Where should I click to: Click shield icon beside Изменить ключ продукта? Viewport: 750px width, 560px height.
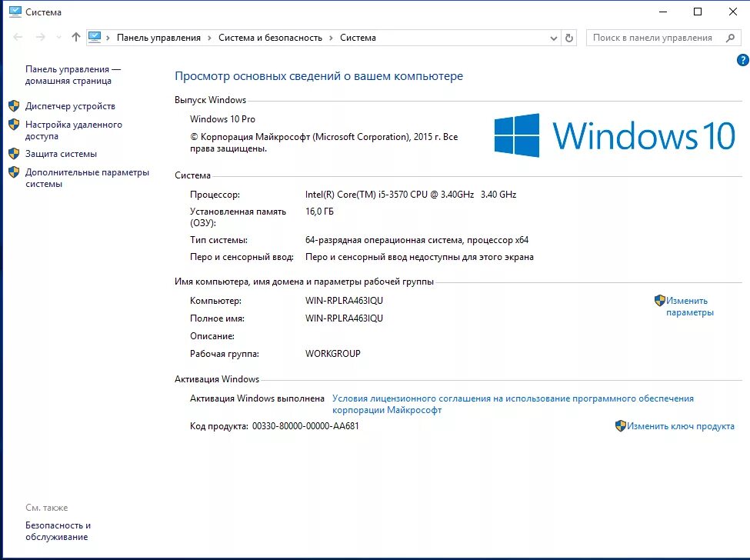(x=620, y=425)
